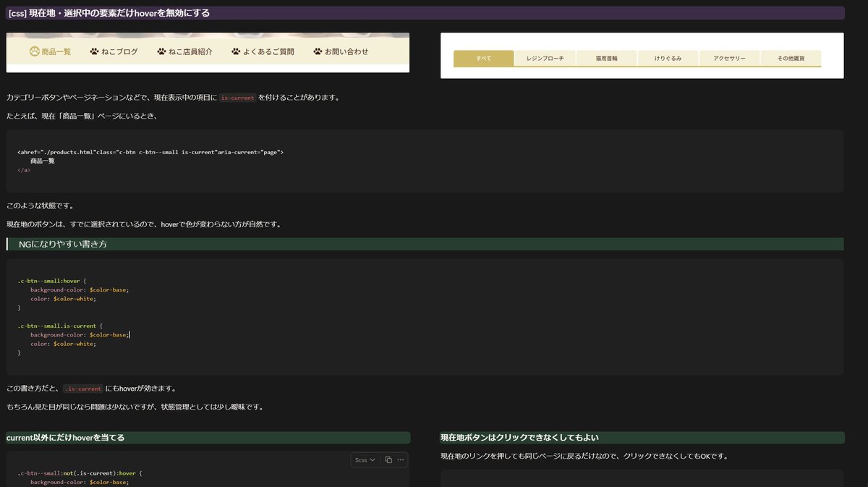Screen dimensions: 868x487
Task: Click the .c-btn--small:hover selector line
Action: 52,281
